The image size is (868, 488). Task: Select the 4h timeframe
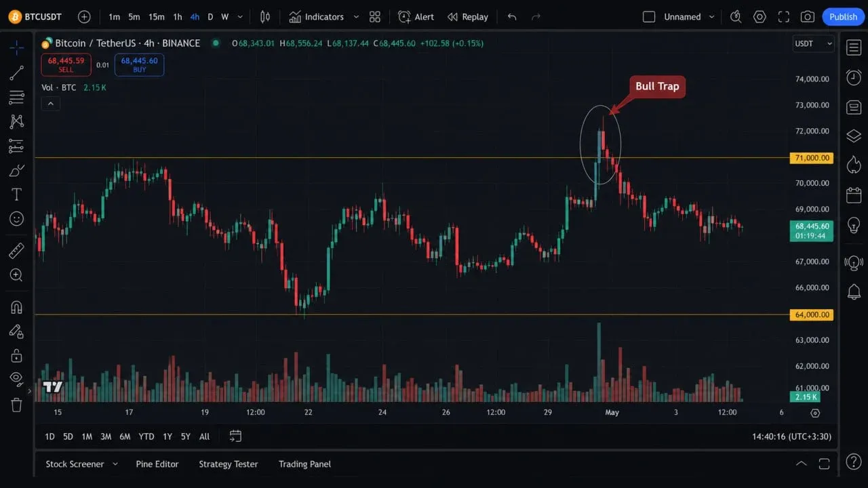[195, 17]
